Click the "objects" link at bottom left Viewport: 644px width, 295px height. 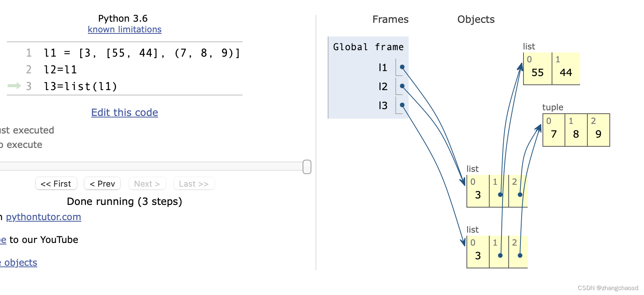[x=21, y=262]
